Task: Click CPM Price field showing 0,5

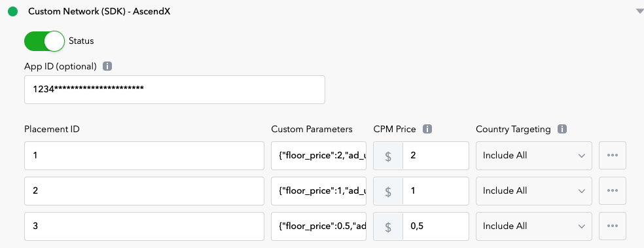Action: [x=435, y=226]
